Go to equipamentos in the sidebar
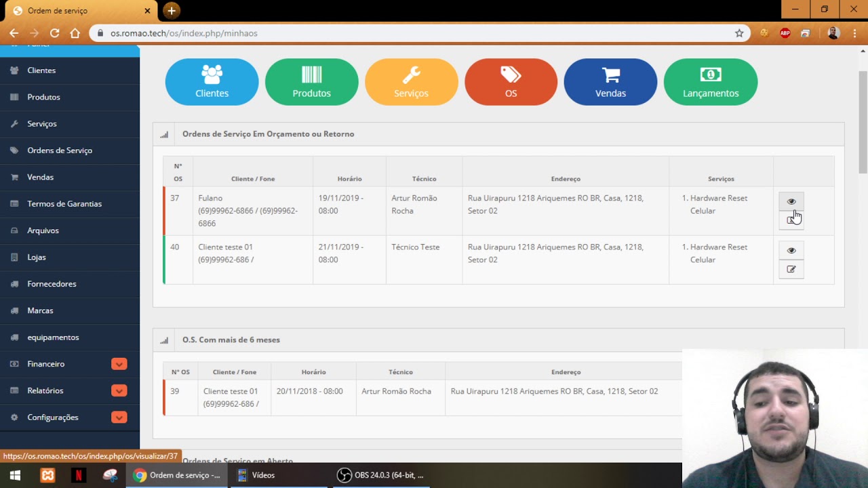This screenshot has width=868, height=488. pyautogui.click(x=69, y=338)
